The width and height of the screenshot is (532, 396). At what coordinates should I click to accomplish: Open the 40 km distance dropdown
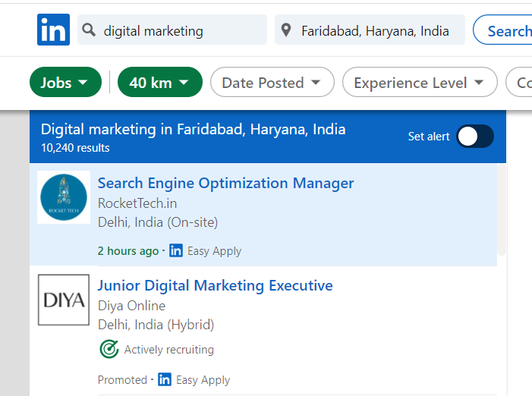click(160, 82)
